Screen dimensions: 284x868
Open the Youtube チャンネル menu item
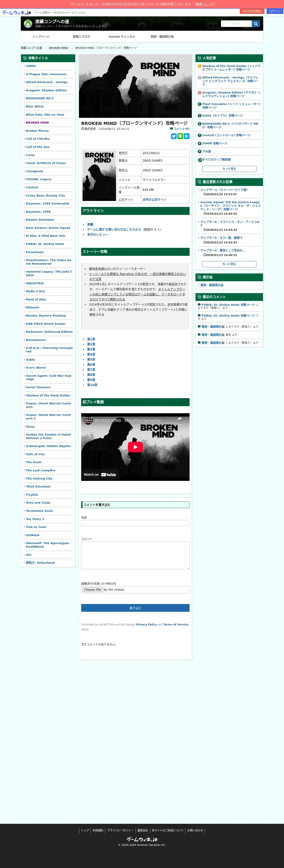point(122,37)
